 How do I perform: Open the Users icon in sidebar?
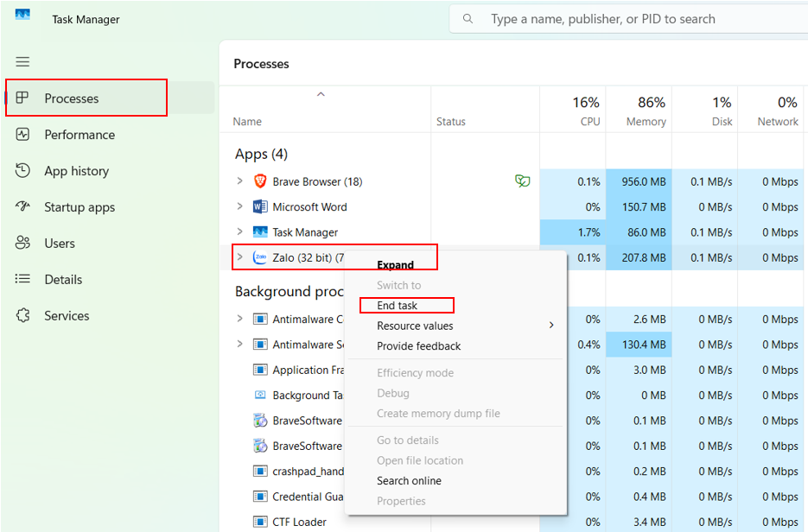tap(22, 243)
